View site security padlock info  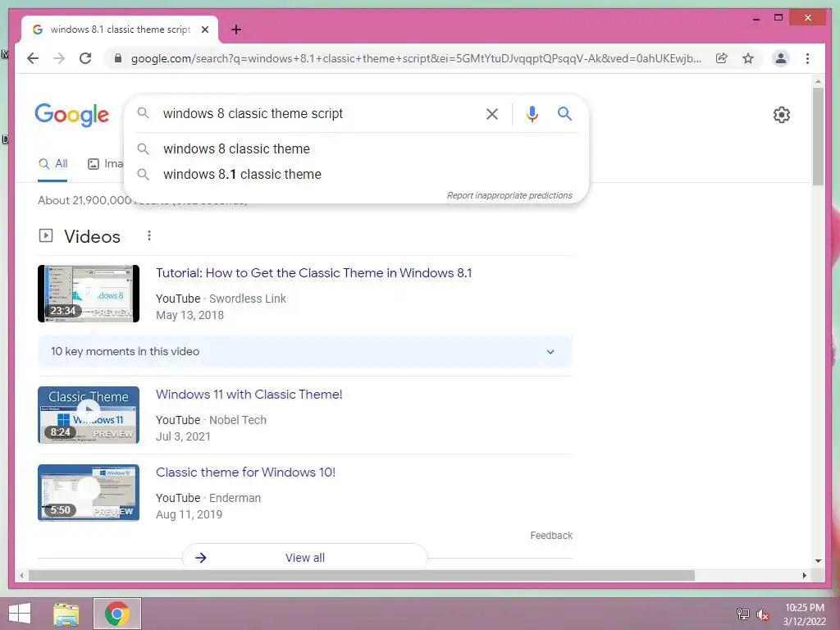pos(118,58)
